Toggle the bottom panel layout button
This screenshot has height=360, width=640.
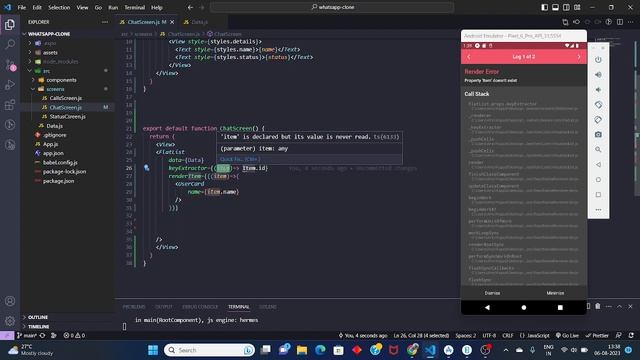(556, 7)
